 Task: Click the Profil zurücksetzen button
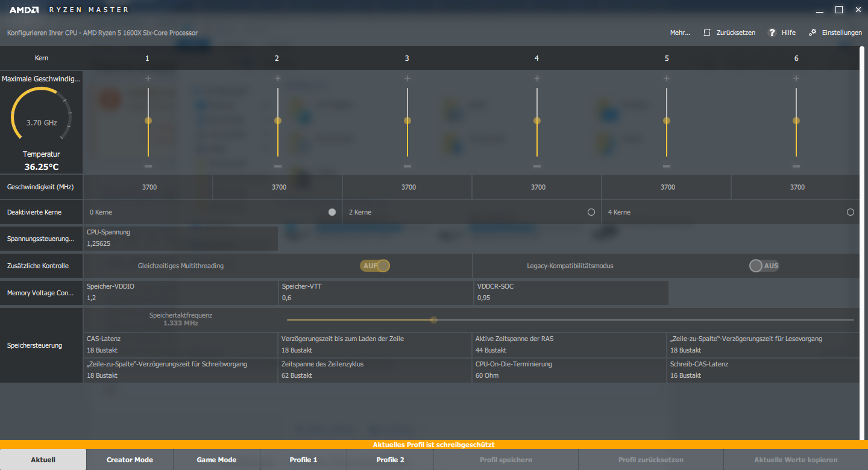point(651,460)
